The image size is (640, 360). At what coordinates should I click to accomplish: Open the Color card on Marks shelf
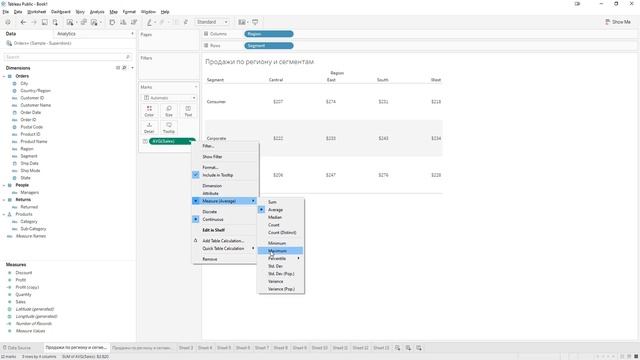tap(149, 111)
